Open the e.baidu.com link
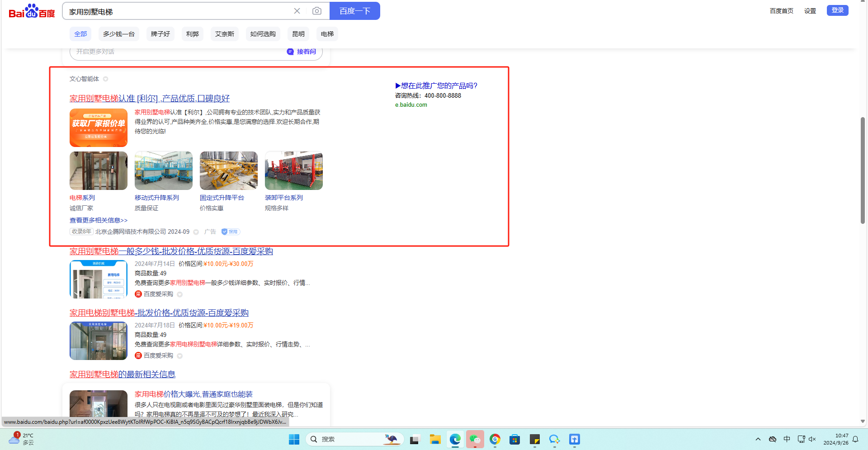The height and width of the screenshot is (450, 868). pyautogui.click(x=411, y=105)
